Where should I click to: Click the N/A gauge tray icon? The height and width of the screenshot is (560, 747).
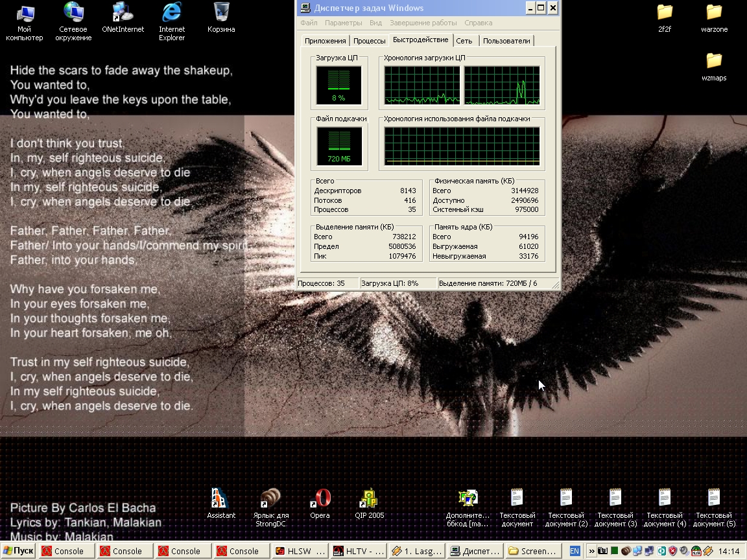coord(696,551)
